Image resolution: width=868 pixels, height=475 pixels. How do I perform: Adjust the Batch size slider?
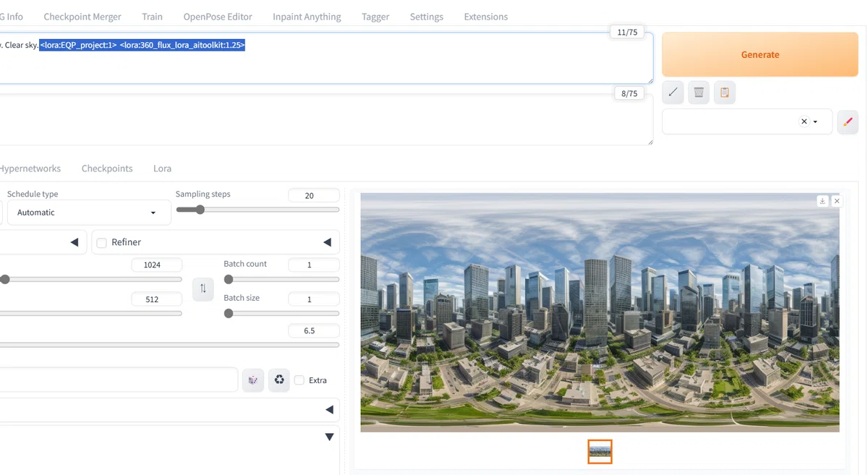(x=281, y=313)
